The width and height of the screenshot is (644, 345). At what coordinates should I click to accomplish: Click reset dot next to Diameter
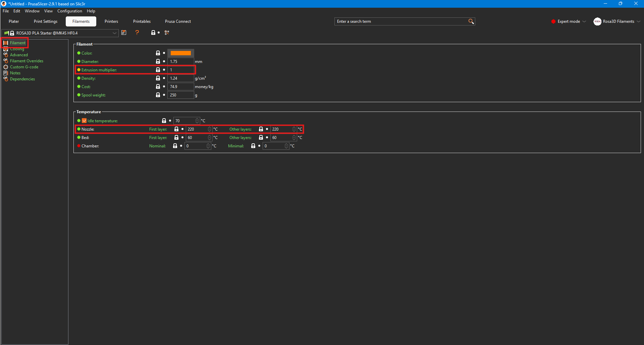[x=164, y=61]
